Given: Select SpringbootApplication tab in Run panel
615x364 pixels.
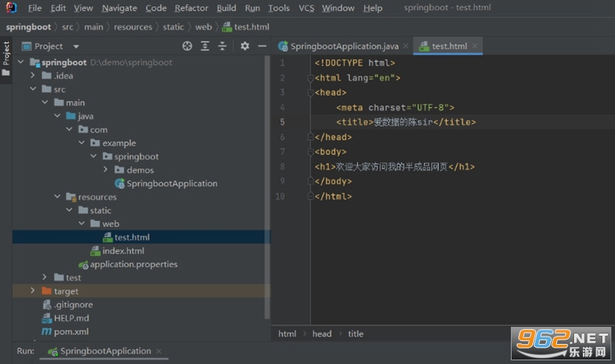Looking at the screenshot, I should 105,351.
